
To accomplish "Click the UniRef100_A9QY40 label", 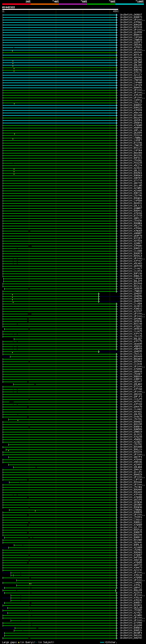I will [131, 638].
